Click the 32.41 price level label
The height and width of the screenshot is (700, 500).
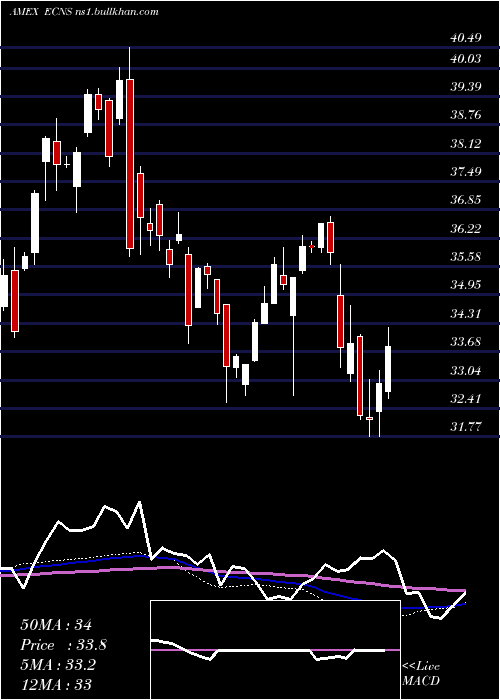[466, 398]
